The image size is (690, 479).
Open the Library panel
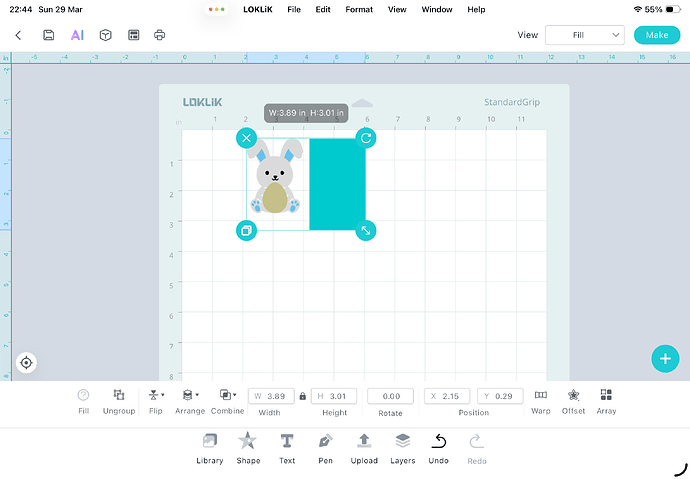tap(210, 446)
